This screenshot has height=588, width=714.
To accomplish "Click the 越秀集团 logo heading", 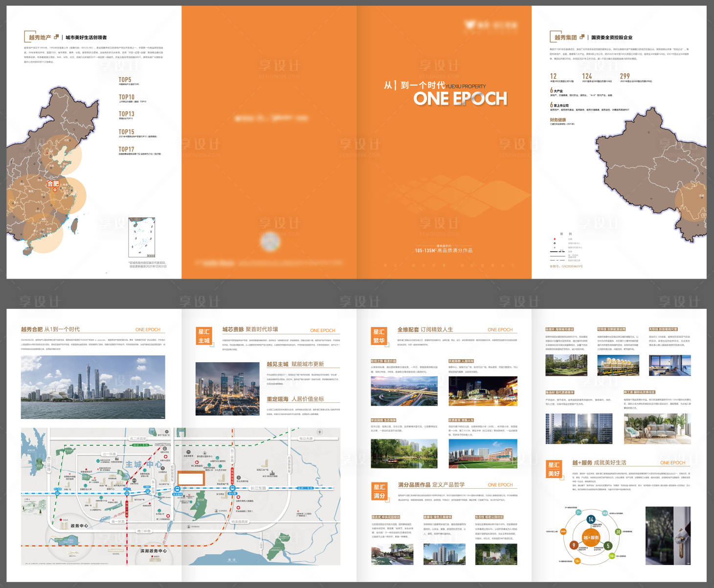I will (x=567, y=37).
